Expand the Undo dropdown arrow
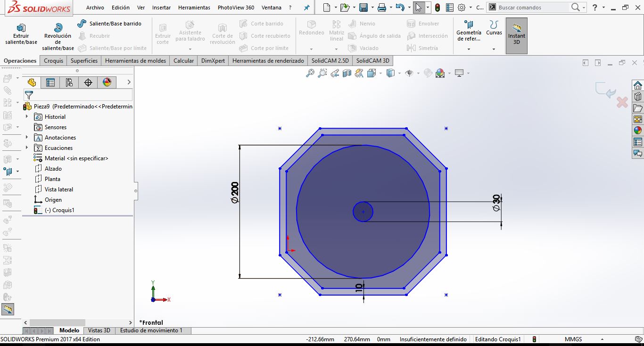Viewport: 644px width, 346px height. coord(408,8)
